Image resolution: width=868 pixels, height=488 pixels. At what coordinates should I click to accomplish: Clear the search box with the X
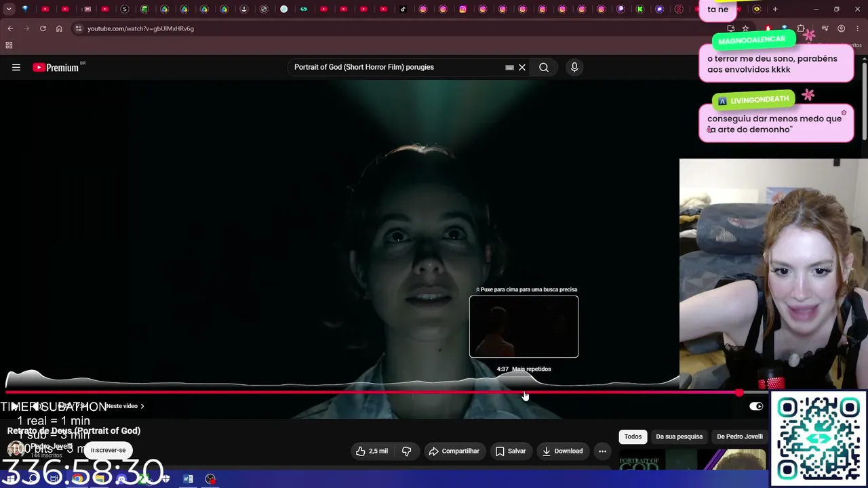[x=522, y=67]
